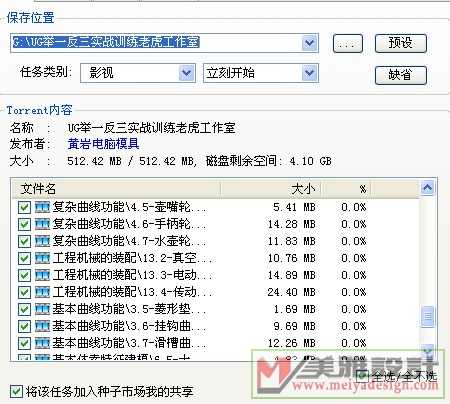450x404 pixels.
Task: Click video file icon for 13.2-真空
Action: pos(42,258)
